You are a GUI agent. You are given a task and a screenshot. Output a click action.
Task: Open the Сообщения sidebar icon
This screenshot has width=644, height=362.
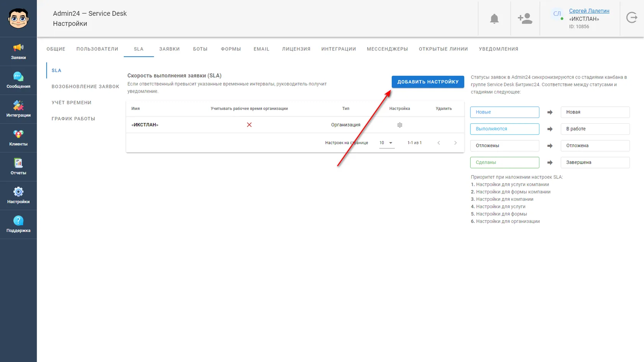coord(18,80)
